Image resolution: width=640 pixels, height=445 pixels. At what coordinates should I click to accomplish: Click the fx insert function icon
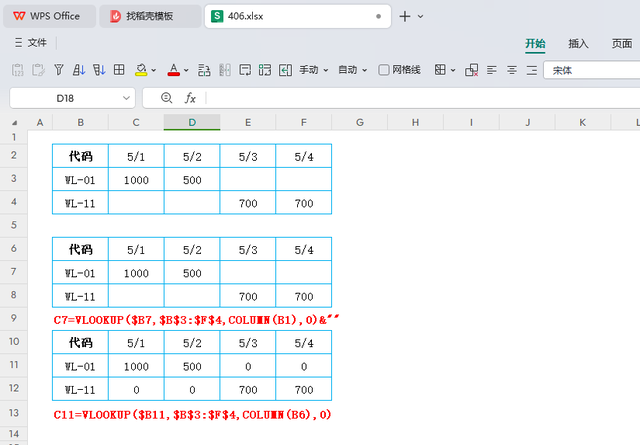(190, 98)
